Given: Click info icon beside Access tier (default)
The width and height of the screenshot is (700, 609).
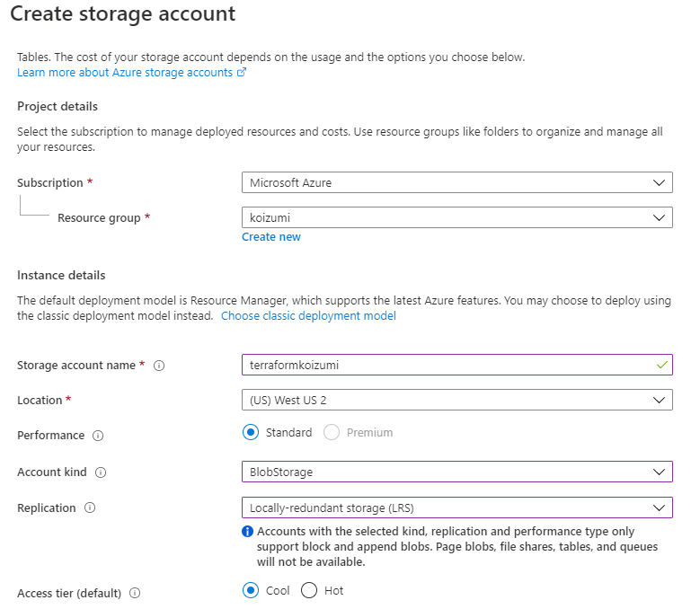Looking at the screenshot, I should (x=135, y=593).
